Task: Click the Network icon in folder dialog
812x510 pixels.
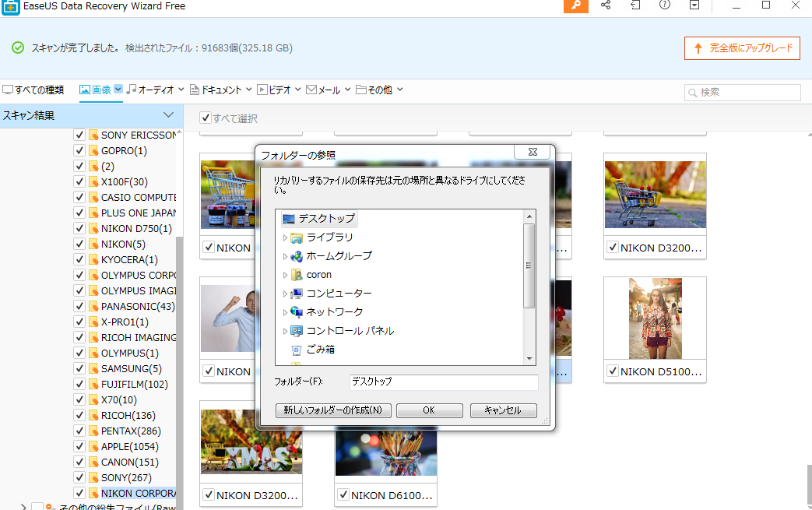Action: pos(296,312)
